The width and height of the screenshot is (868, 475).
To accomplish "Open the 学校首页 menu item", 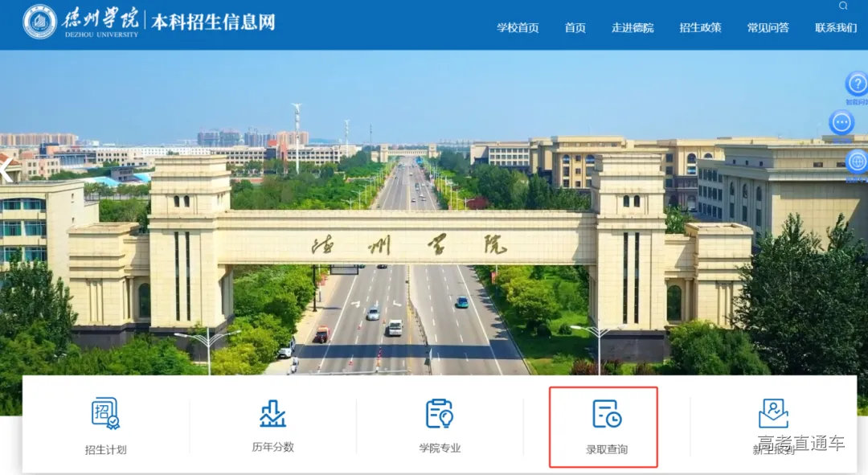I will tap(518, 27).
